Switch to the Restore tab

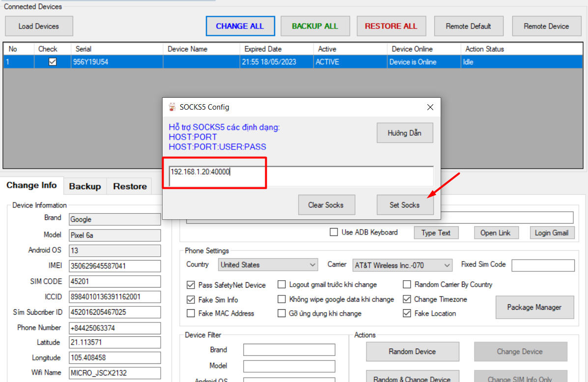click(130, 186)
